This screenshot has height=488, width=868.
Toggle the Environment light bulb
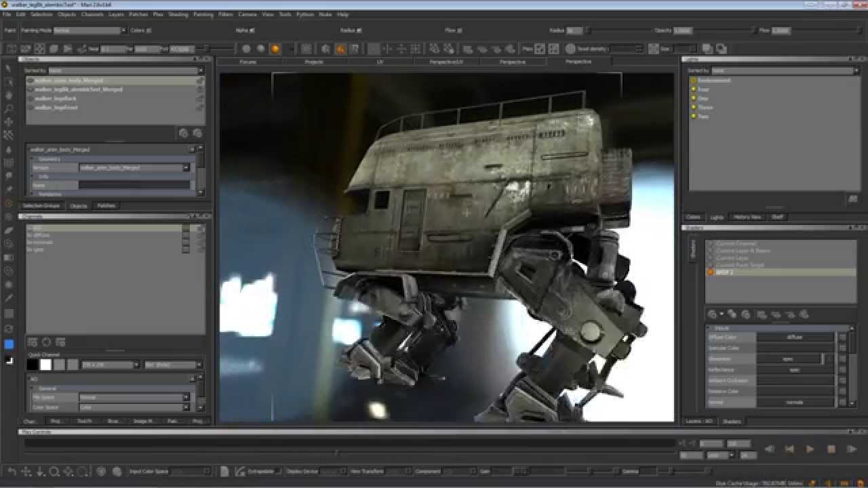[694, 81]
